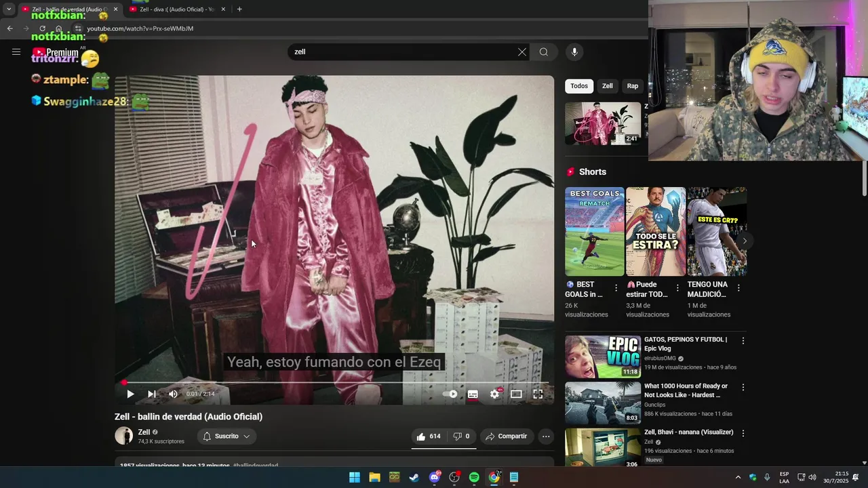Open the 'TODO SE LE ESTIRA?' short

656,231
